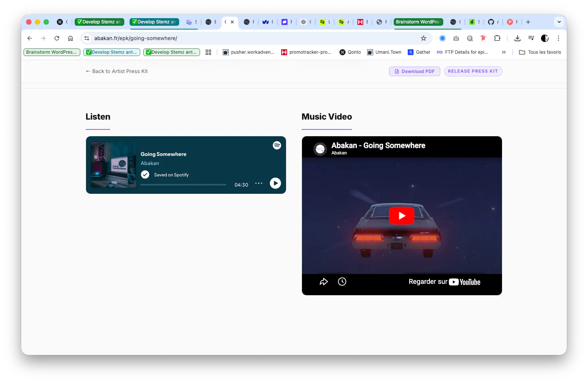The width and height of the screenshot is (588, 383).
Task: Open the browser home page
Action: pyautogui.click(x=70, y=38)
